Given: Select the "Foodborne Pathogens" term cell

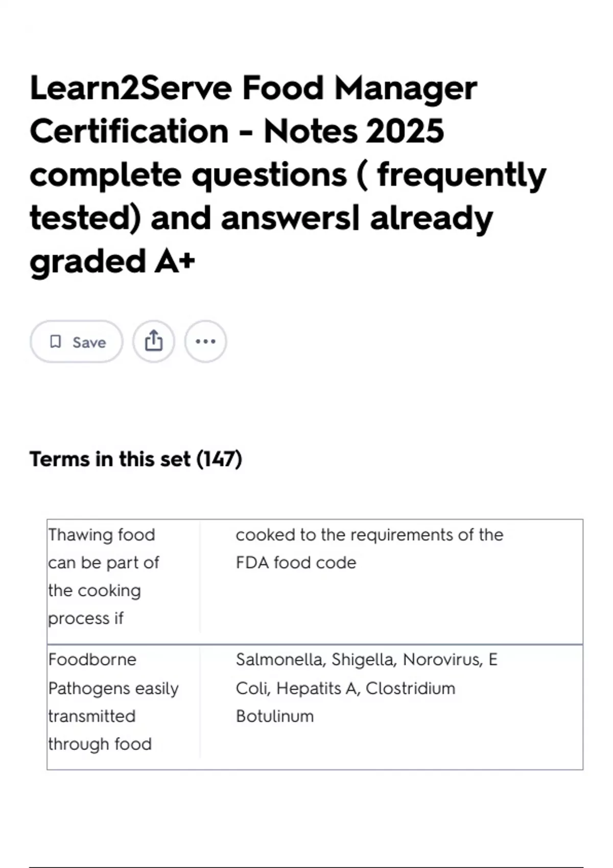Looking at the screenshot, I should tap(92, 660).
